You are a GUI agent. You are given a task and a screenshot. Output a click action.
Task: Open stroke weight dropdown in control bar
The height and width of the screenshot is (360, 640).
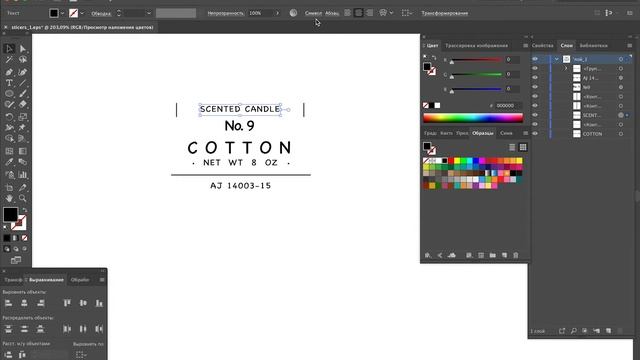[149, 13]
